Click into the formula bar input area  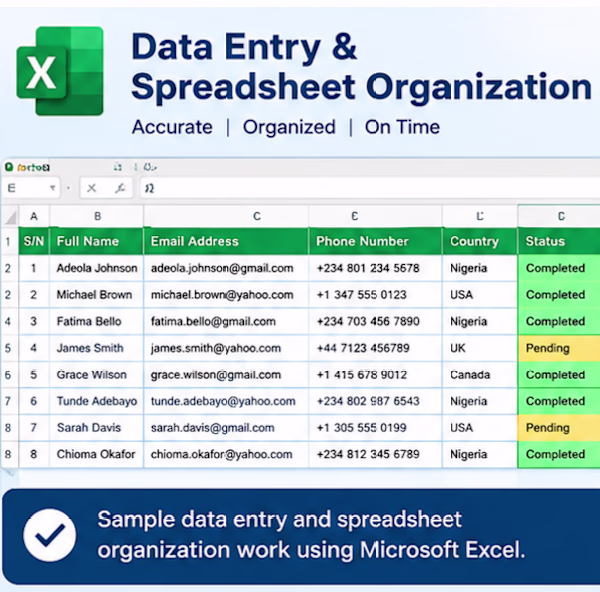[370, 188]
